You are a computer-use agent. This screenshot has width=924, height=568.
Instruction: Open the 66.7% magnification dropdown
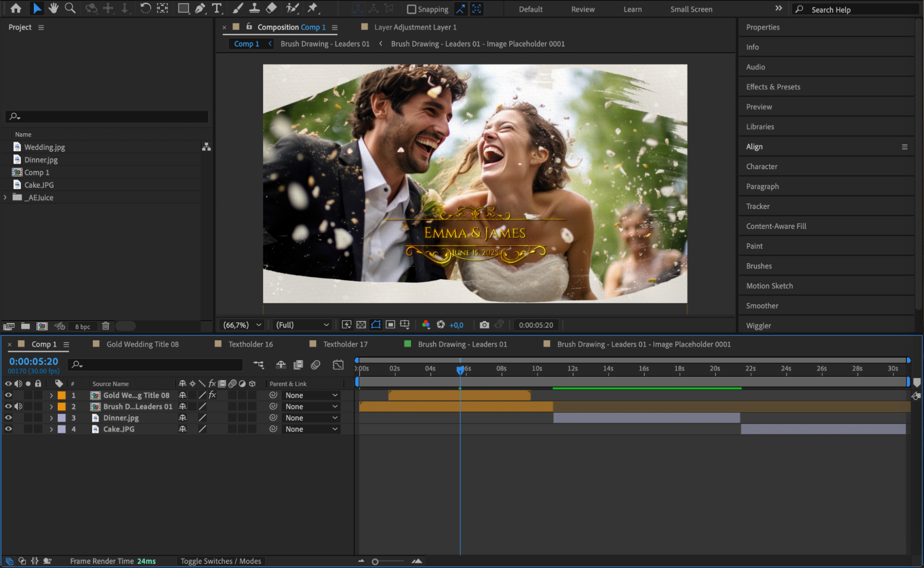(x=243, y=325)
